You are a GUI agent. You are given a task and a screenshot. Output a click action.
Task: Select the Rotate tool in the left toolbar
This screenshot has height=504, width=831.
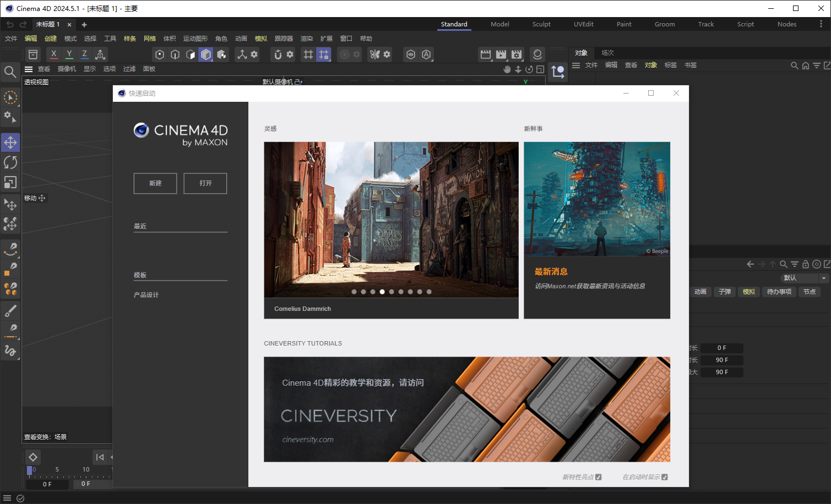point(10,162)
